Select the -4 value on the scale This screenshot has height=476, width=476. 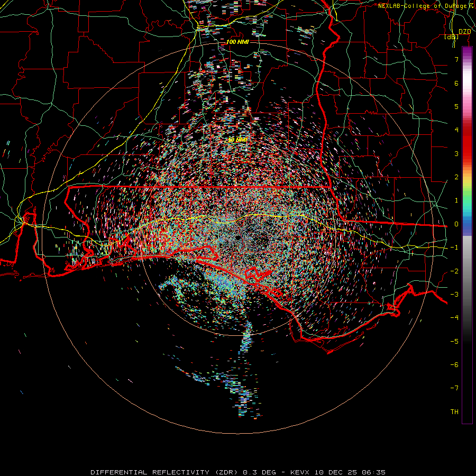(454, 318)
